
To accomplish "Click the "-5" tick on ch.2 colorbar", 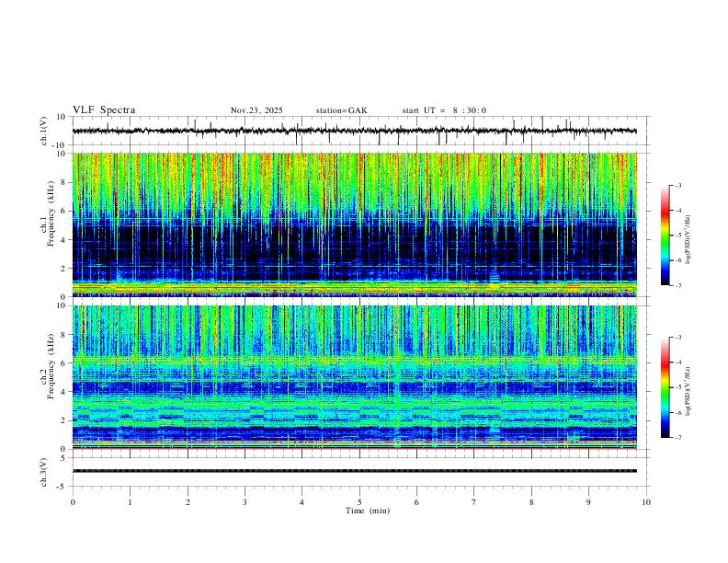I will 677,387.
